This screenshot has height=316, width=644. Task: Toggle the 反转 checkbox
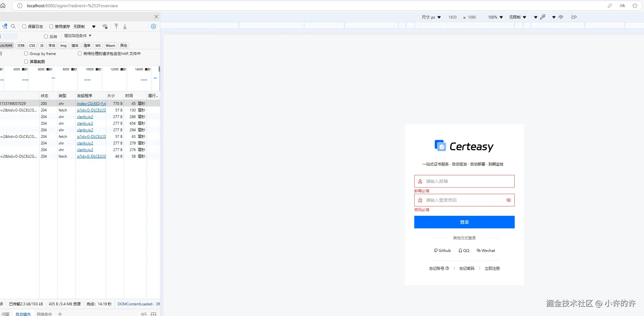[x=46, y=36]
